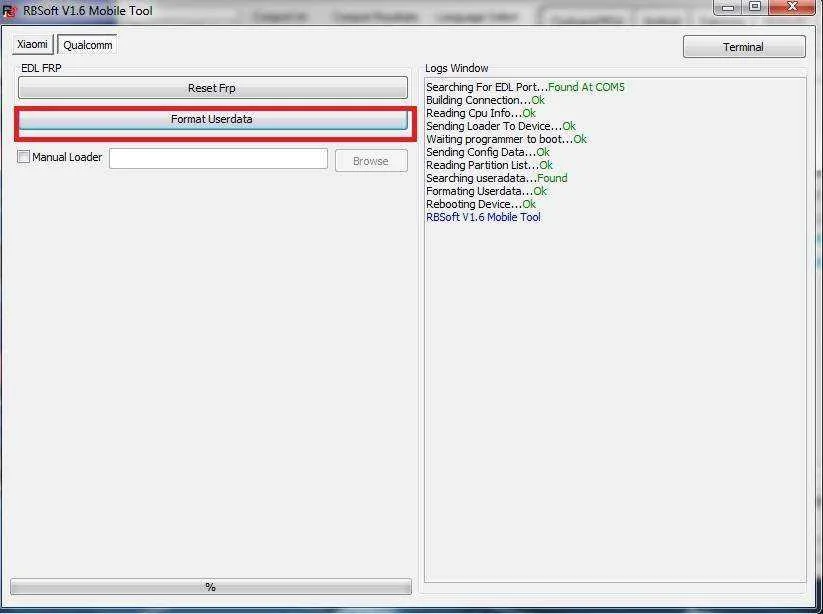
Task: Focus the Manual Loader path field
Action: (x=218, y=158)
